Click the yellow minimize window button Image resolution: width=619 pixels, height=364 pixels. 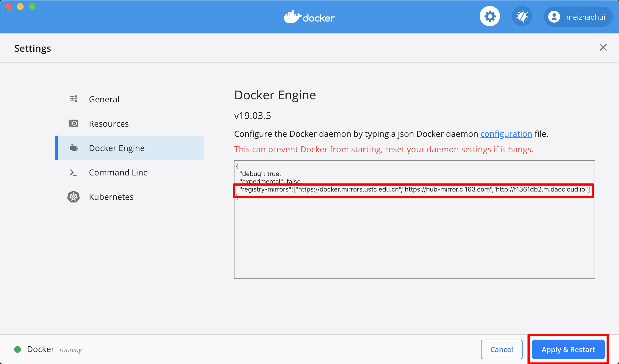coord(20,7)
